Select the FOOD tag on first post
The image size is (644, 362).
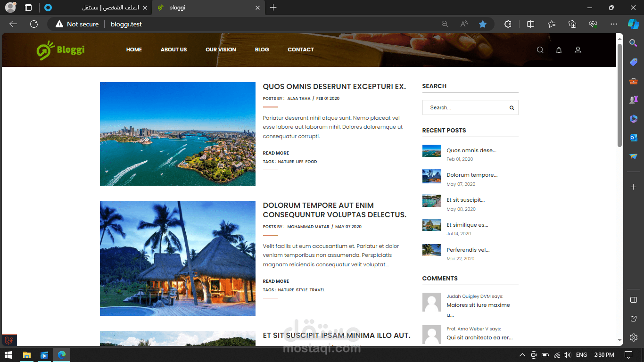coord(311,162)
